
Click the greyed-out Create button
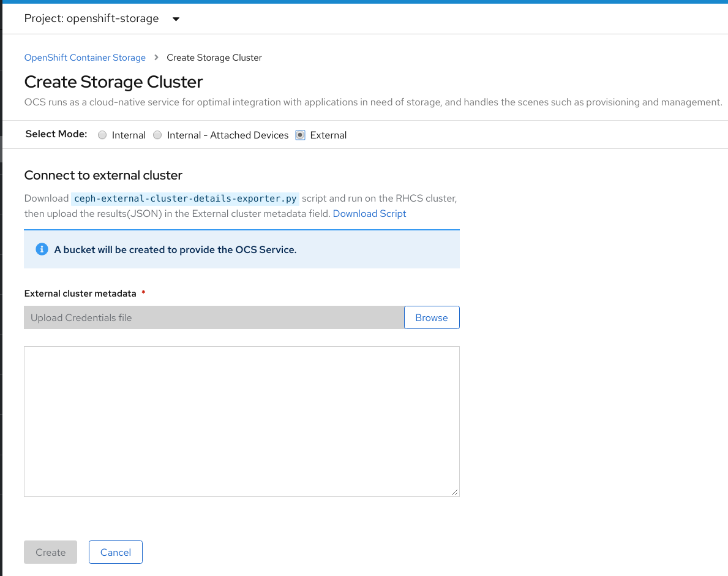click(x=50, y=552)
